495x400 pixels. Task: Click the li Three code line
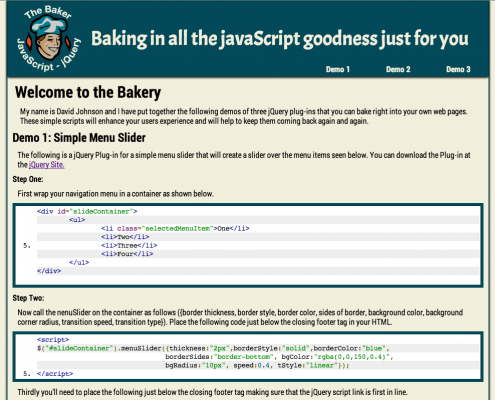pos(129,245)
